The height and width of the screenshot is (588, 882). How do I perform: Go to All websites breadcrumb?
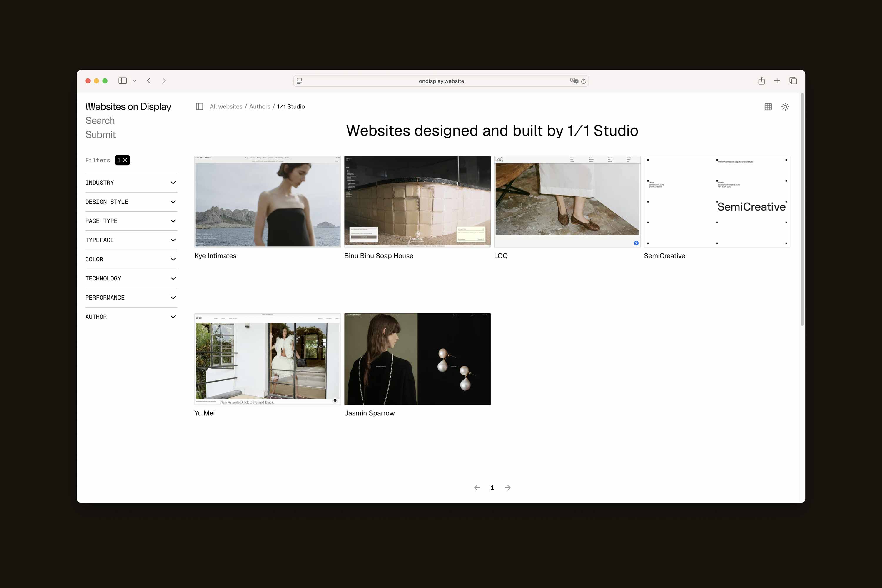coord(226,106)
